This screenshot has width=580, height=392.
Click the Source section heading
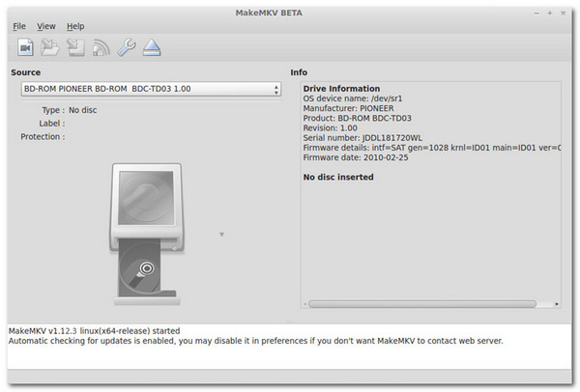tap(26, 72)
